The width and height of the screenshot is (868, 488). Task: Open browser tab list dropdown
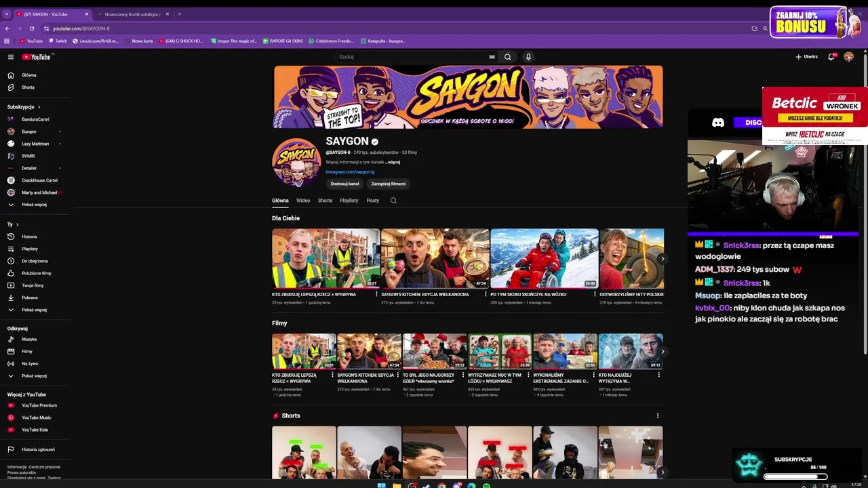click(7, 14)
